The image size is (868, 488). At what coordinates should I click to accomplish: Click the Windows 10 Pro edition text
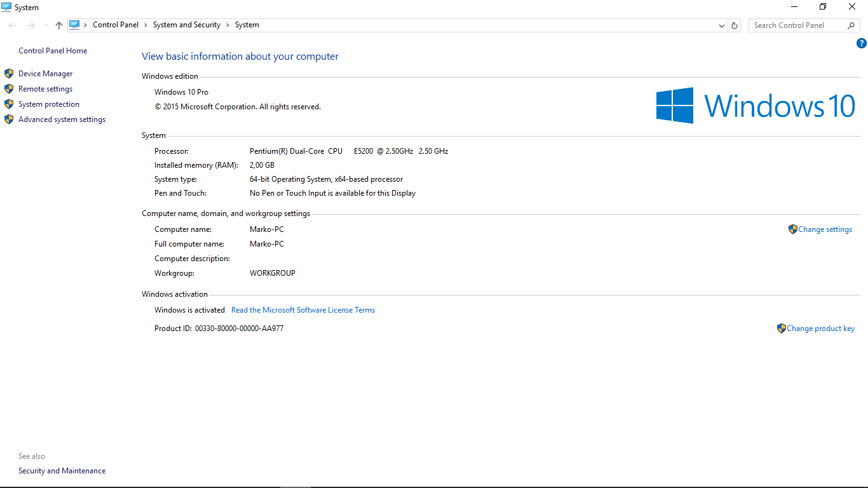coord(182,92)
